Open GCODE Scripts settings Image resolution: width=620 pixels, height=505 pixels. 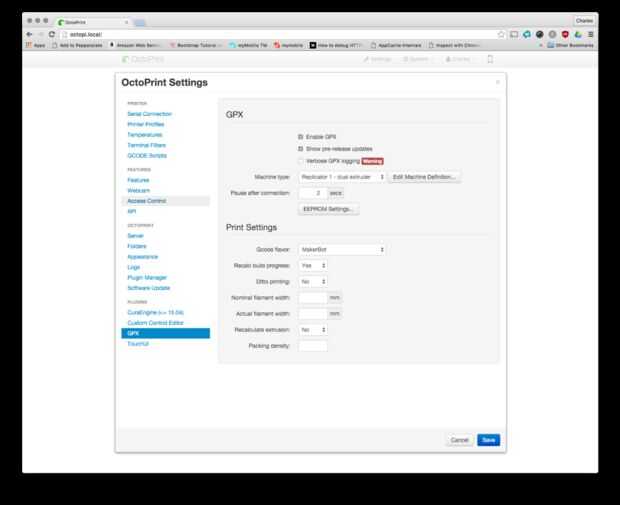147,155
